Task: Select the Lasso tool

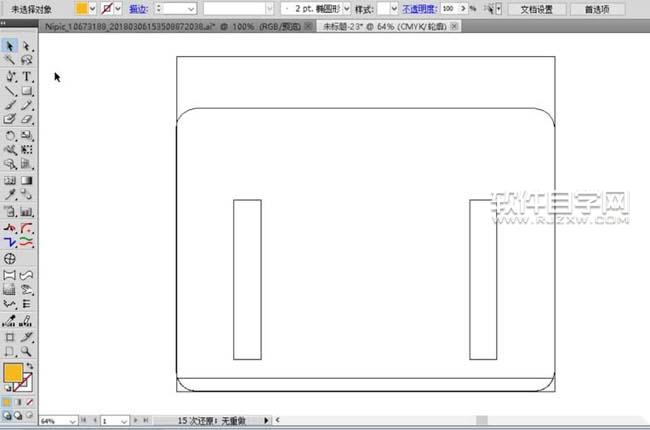Action: click(27, 60)
